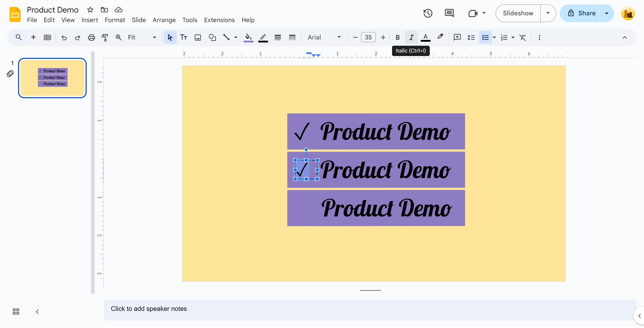The height and width of the screenshot is (328, 644).
Task: Add a comment from the toolbar
Action: pyautogui.click(x=457, y=37)
